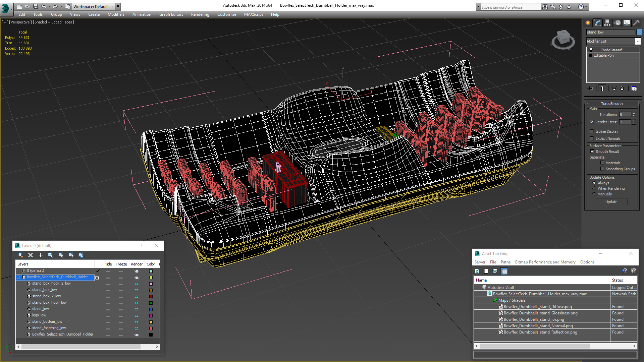Click tree view icon in Asset Tracking

pyautogui.click(x=495, y=271)
